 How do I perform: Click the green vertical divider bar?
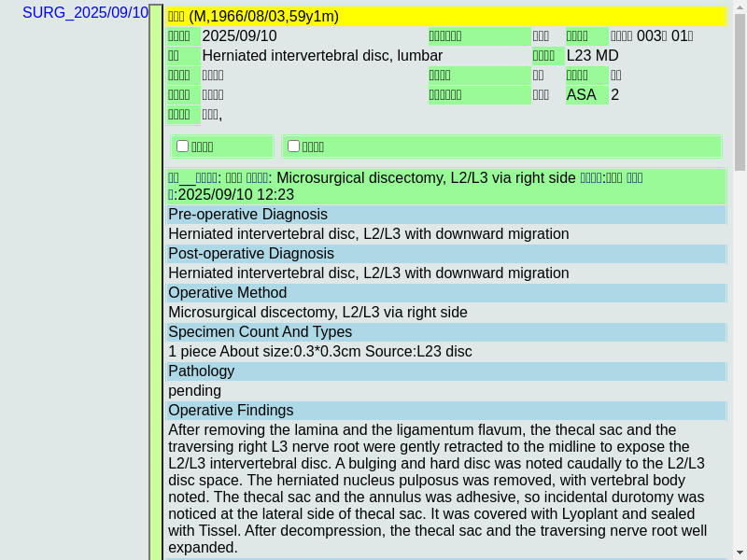coord(156,280)
